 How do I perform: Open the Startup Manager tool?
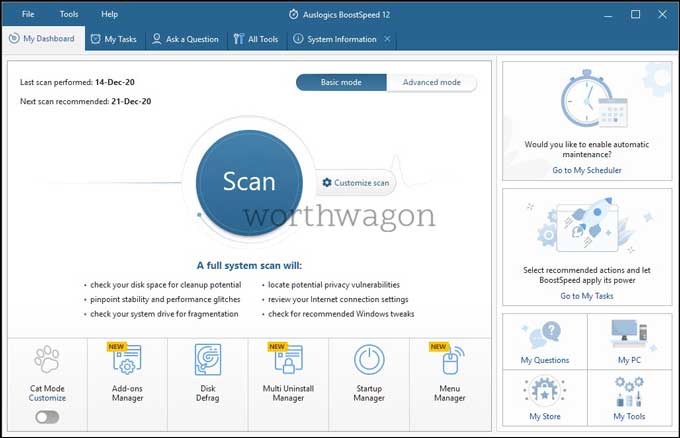[x=369, y=375]
